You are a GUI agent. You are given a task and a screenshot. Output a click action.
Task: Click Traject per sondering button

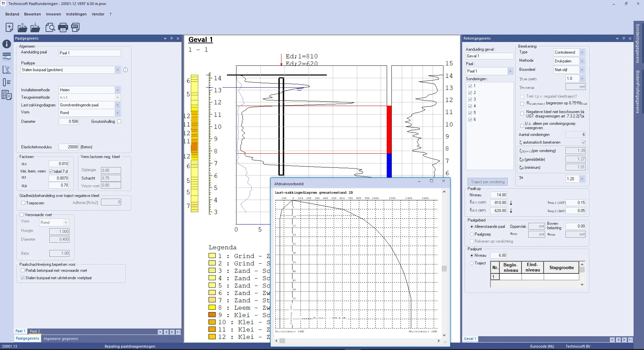[488, 182]
